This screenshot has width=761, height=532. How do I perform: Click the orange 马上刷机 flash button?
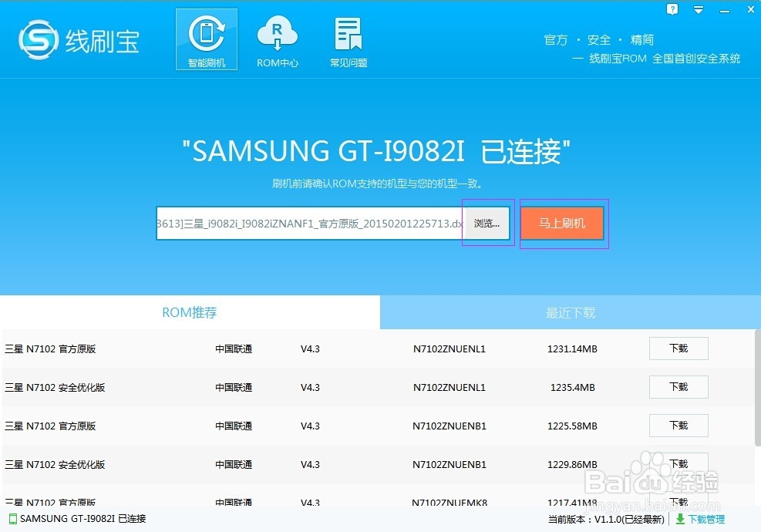pyautogui.click(x=562, y=224)
